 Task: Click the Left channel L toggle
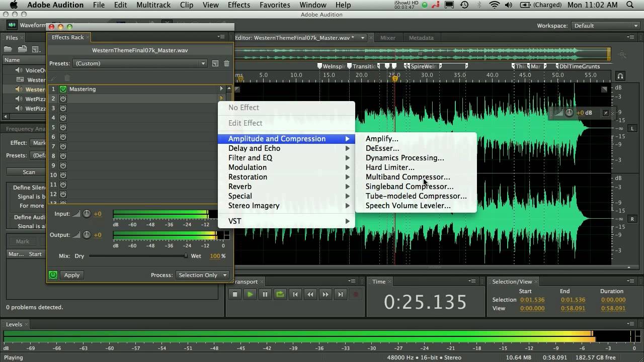point(632,128)
